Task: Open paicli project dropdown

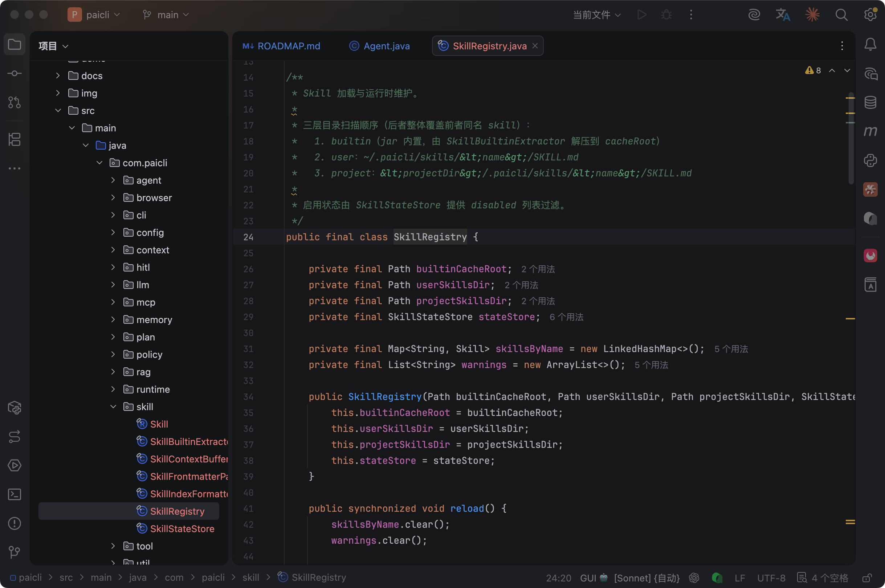Action: (94, 15)
